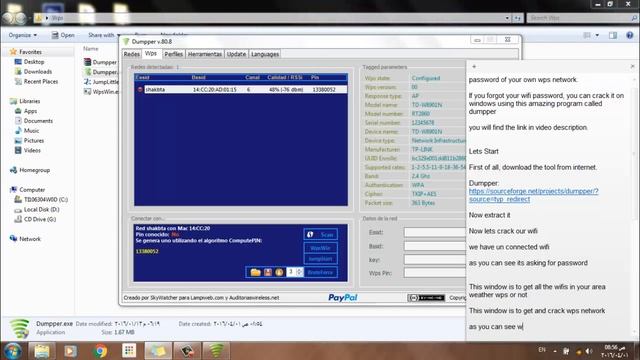The width and height of the screenshot is (640, 360).
Task: Open Chrome from the taskbar
Action: pos(100,351)
